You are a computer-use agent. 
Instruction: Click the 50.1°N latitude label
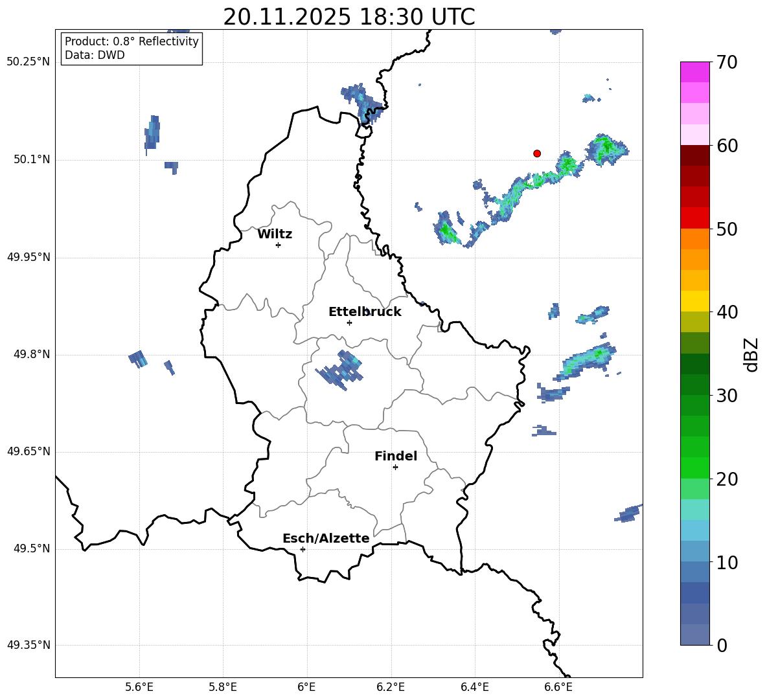click(32, 159)
